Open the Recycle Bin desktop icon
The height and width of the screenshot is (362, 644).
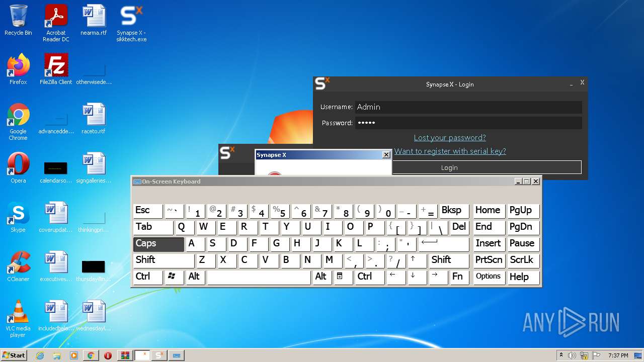(18, 20)
